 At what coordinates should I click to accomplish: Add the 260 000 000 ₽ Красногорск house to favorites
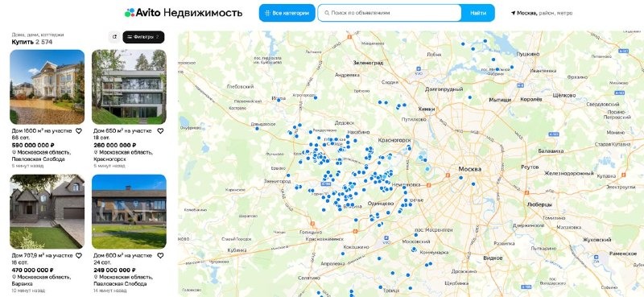160,131
